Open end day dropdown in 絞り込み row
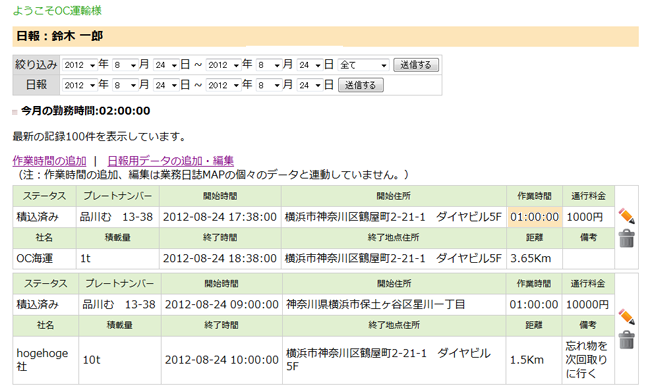Viewport: 648px width, 391px height. (x=310, y=65)
